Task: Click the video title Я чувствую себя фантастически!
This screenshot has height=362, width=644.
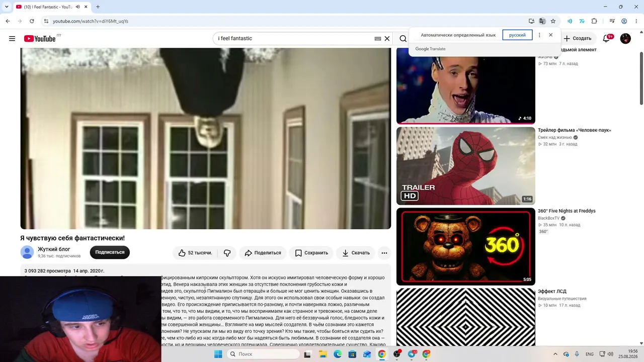Action: pyautogui.click(x=72, y=238)
